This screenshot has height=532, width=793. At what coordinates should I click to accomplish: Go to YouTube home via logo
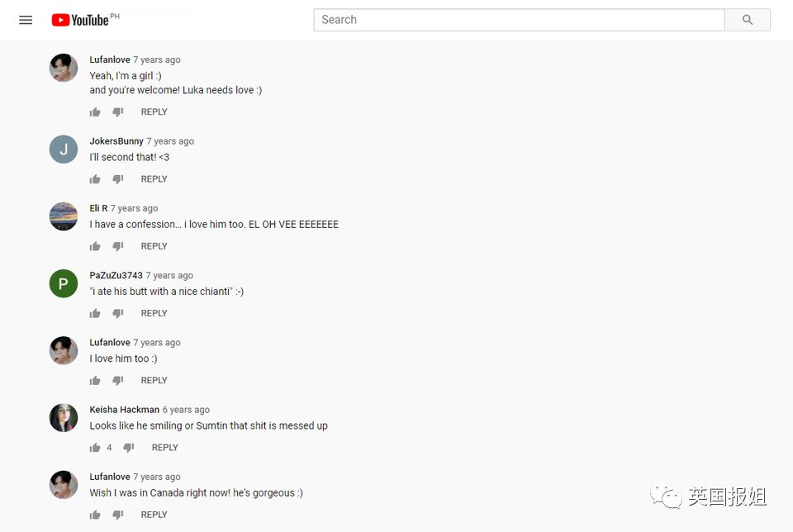click(x=85, y=20)
